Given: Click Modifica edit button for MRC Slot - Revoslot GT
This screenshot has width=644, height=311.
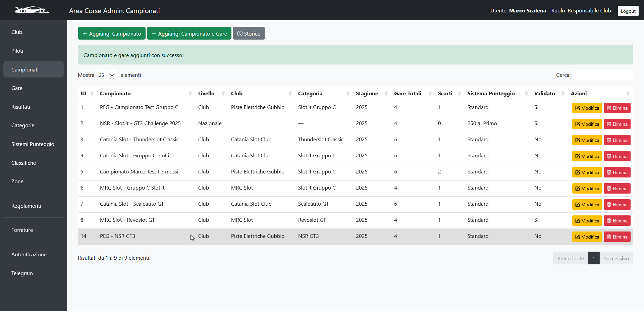Looking at the screenshot, I should (x=587, y=221).
